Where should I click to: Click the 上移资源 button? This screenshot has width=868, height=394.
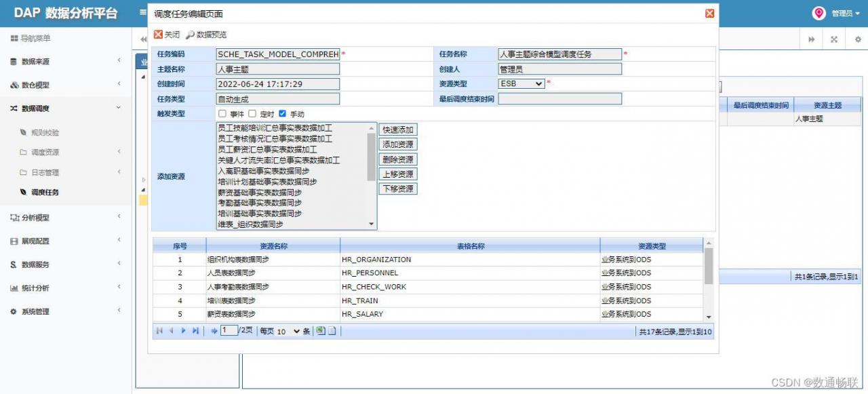coord(398,174)
